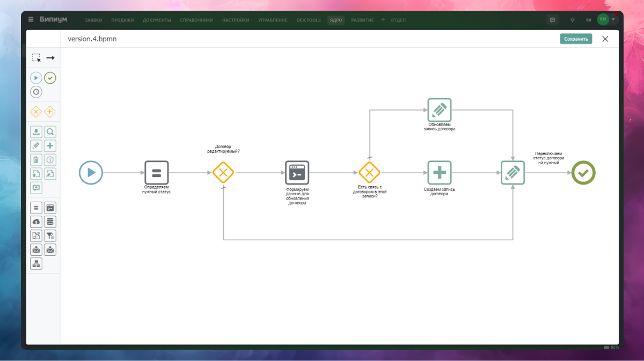Screen dimensions: 644x361
Task: Pick the cloud upload task in palette
Action: 36,222
